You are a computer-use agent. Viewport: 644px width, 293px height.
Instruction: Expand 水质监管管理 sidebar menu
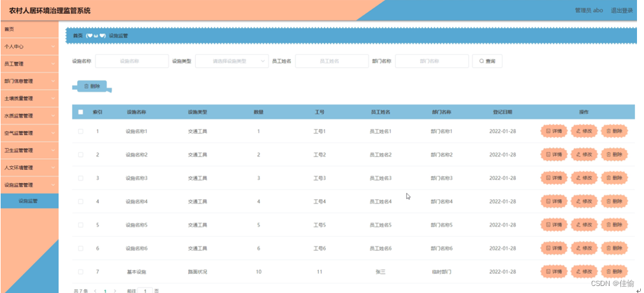[29, 116]
